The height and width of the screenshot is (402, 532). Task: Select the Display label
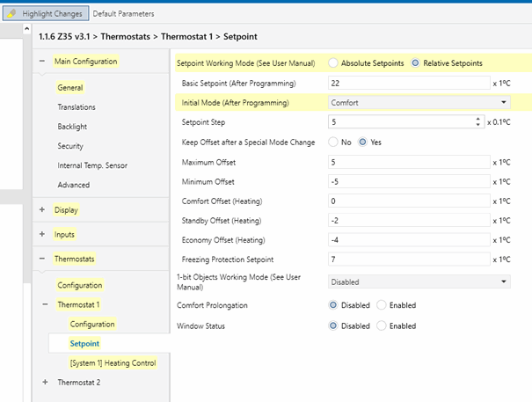click(x=66, y=210)
